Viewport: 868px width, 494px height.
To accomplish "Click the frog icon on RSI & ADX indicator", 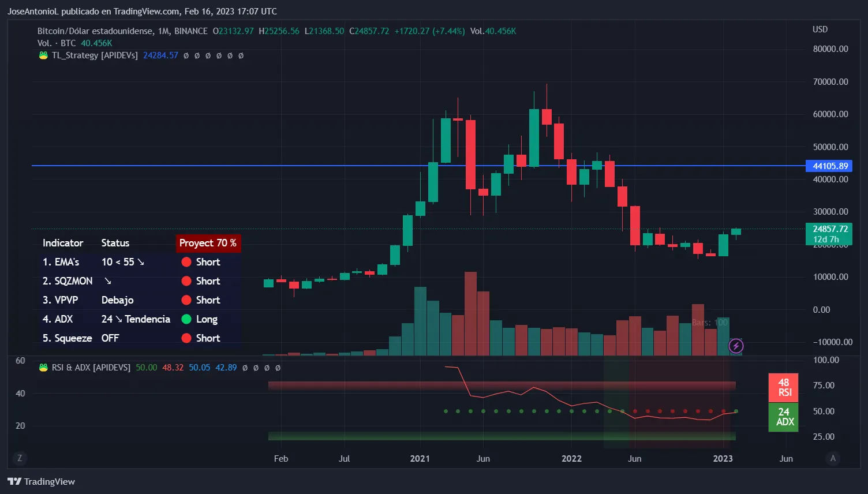I will 43,367.
